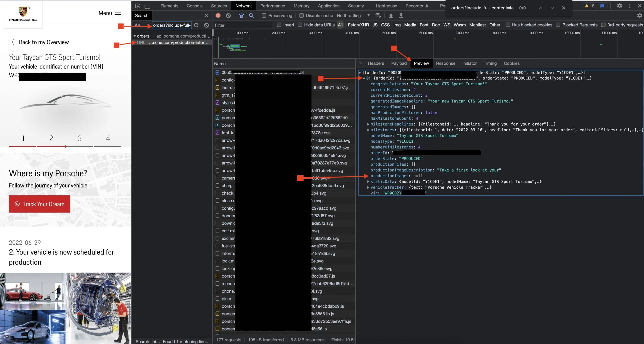Filter by Doc requests

tap(436, 25)
